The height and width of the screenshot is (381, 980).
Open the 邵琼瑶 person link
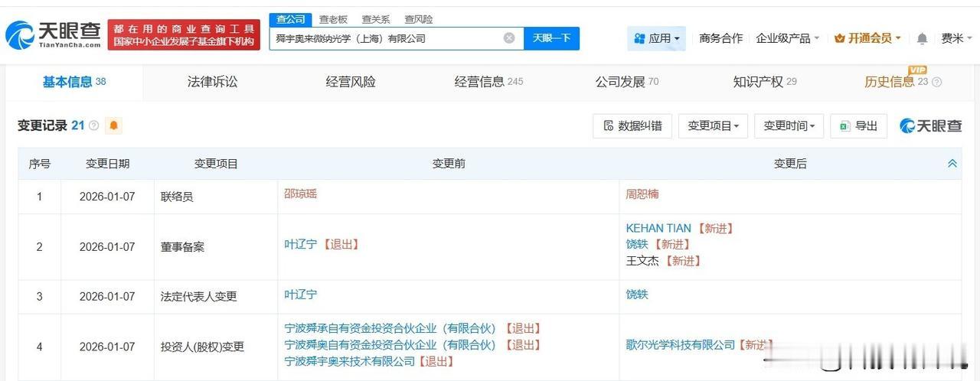pyautogui.click(x=301, y=194)
